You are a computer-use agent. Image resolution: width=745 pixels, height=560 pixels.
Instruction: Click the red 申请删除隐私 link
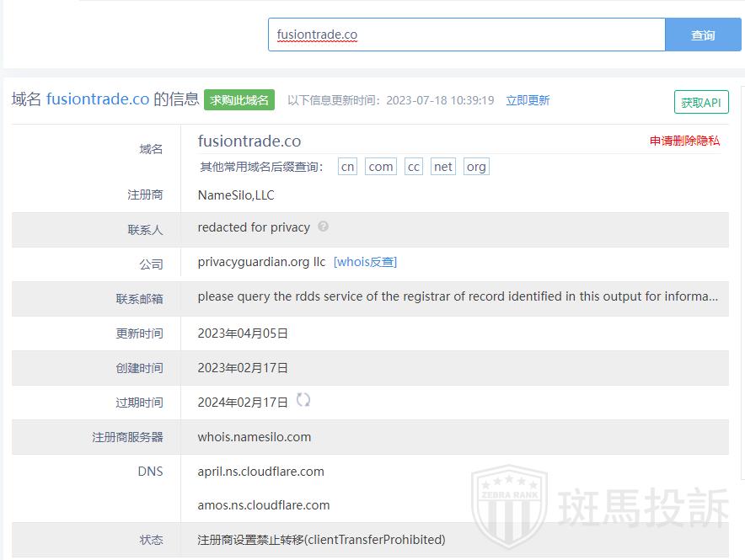point(684,141)
